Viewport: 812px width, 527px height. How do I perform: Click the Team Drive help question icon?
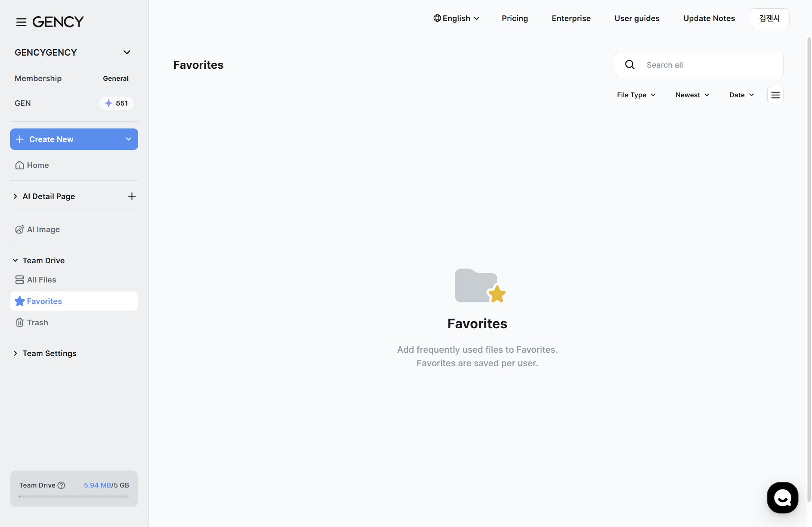(61, 485)
